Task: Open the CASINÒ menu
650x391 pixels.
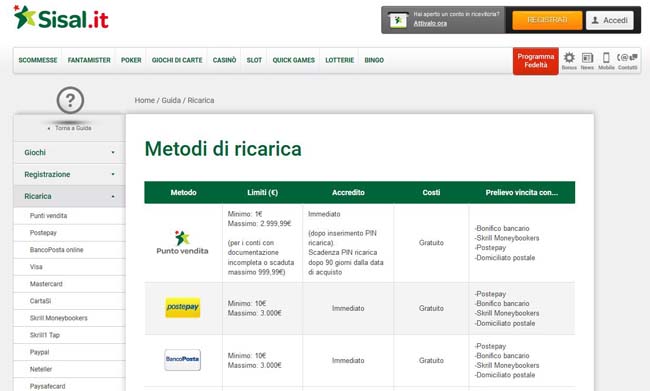Action: click(224, 60)
